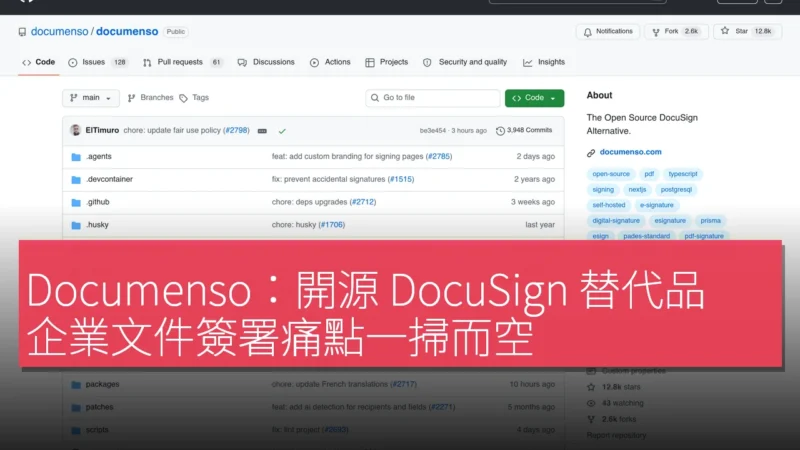The height and width of the screenshot is (450, 800).
Task: Focus the Go to file search field
Action: (x=433, y=98)
